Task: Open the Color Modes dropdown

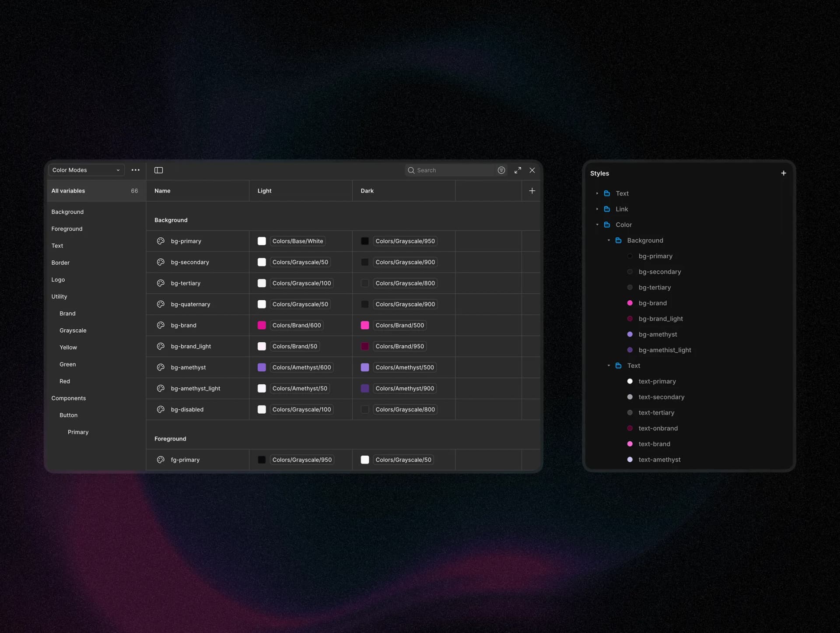Action: [x=86, y=170]
